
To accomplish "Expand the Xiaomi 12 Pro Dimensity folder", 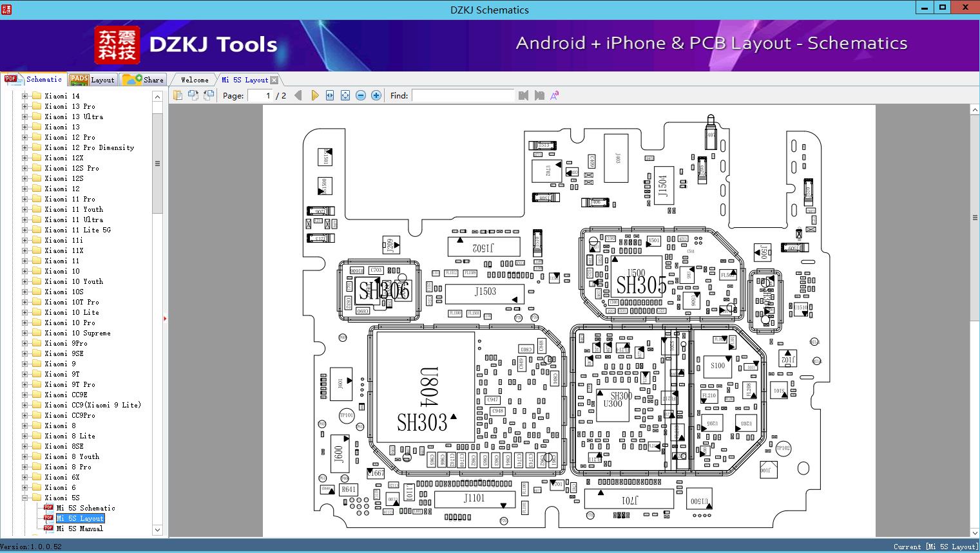I will click(25, 147).
